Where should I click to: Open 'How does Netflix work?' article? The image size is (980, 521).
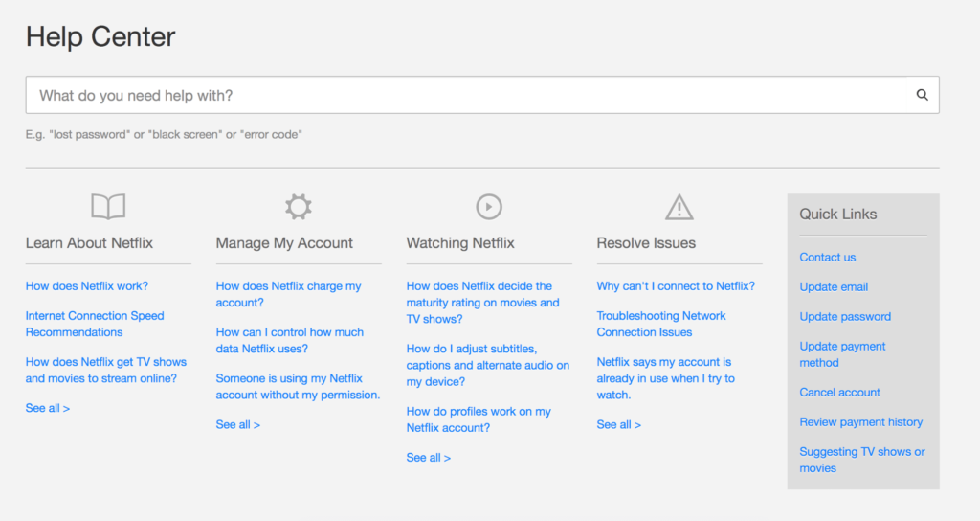point(87,285)
